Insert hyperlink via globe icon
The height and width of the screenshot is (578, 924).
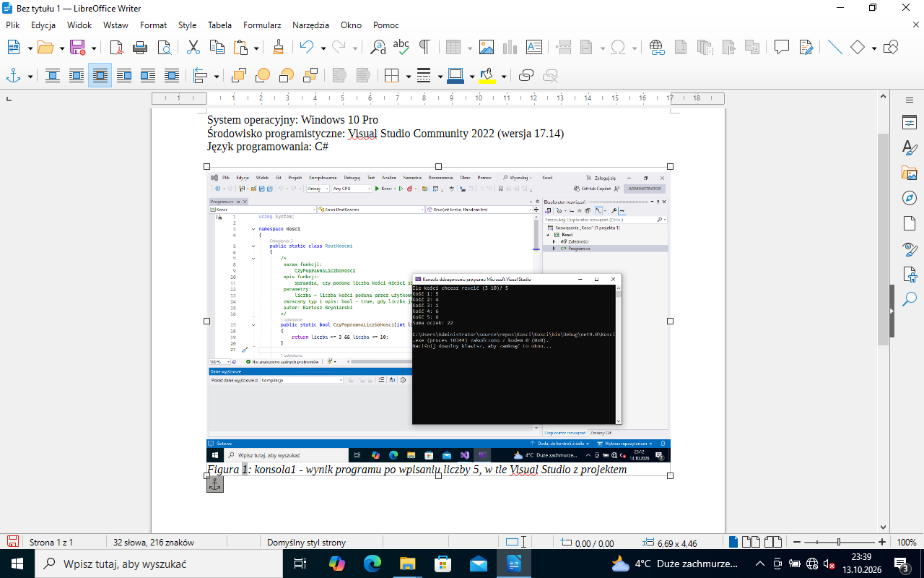click(657, 48)
